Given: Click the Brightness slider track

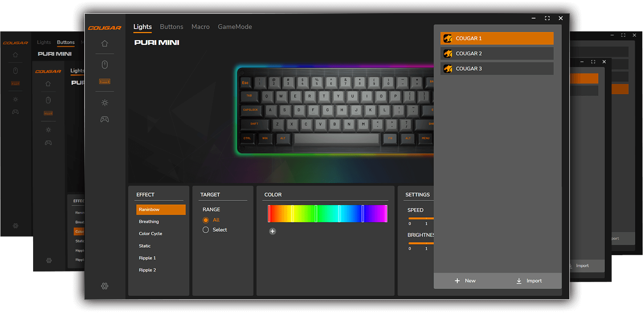Looking at the screenshot, I should click(x=421, y=243).
